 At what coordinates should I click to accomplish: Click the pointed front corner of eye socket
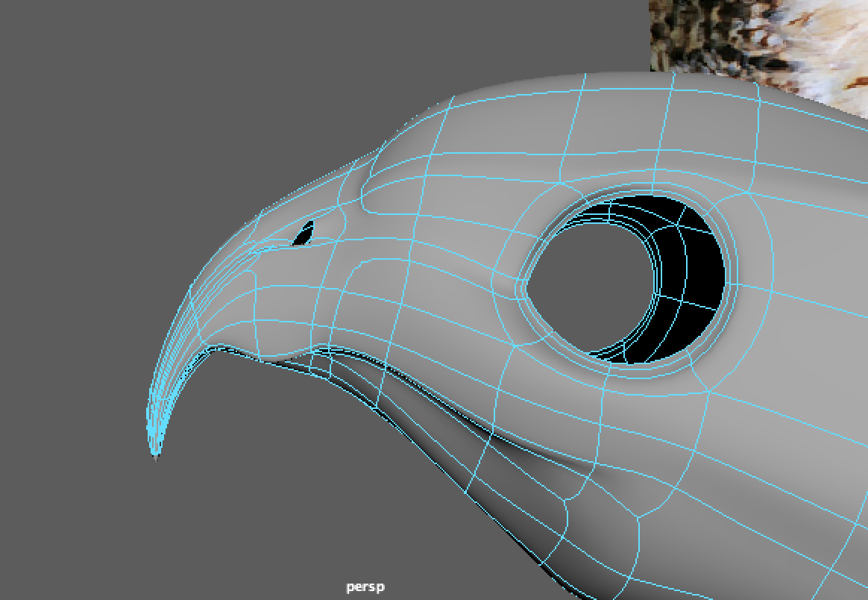[x=524, y=284]
